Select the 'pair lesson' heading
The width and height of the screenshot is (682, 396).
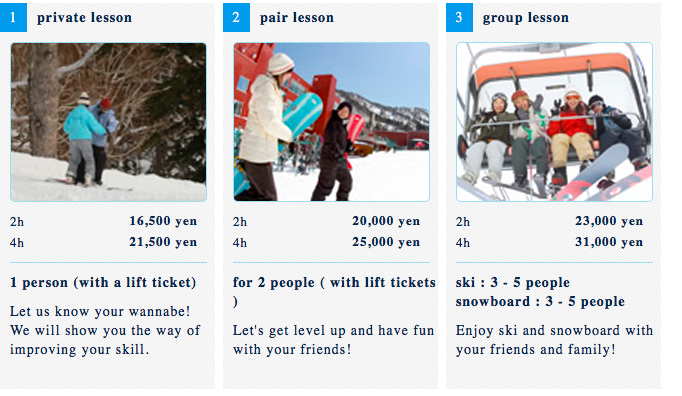(297, 17)
